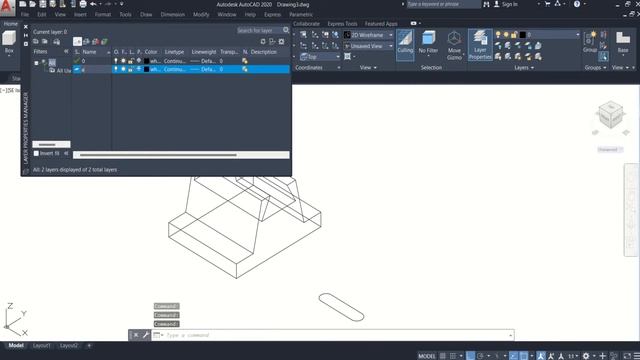Image resolution: width=640 pixels, height=360 pixels.
Task: Toggle the Lock icon for layer 0
Action: pyautogui.click(x=131, y=61)
